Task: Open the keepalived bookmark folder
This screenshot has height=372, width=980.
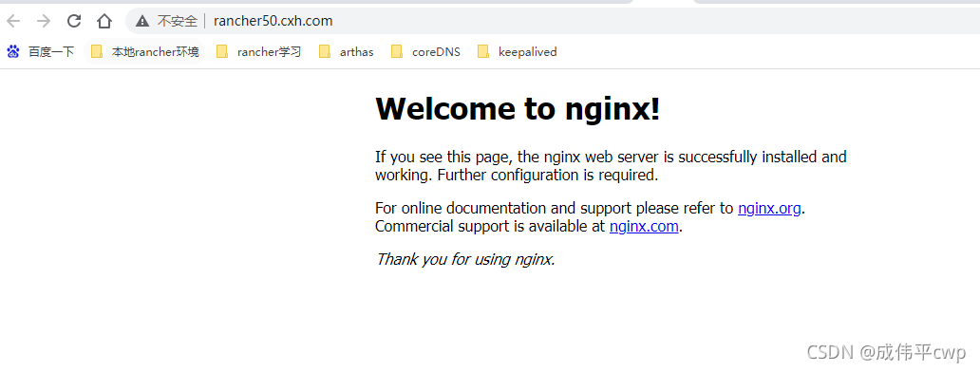Action: [517, 52]
